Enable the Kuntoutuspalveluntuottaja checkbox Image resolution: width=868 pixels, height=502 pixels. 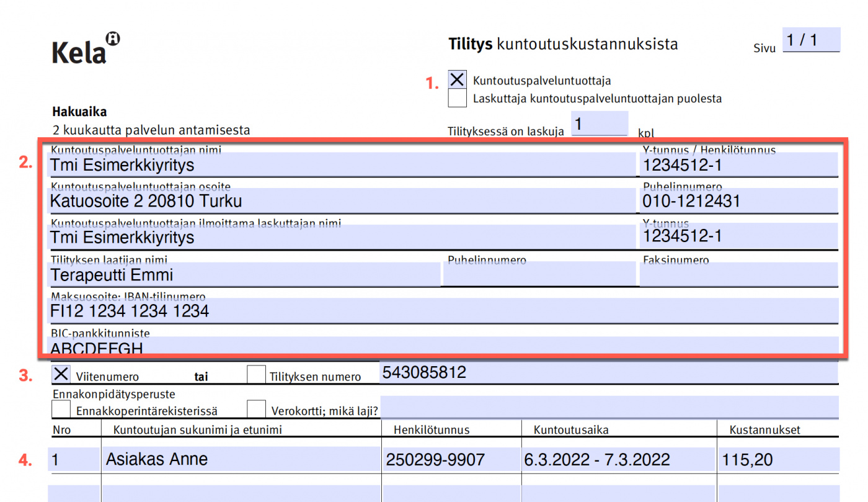(x=456, y=79)
